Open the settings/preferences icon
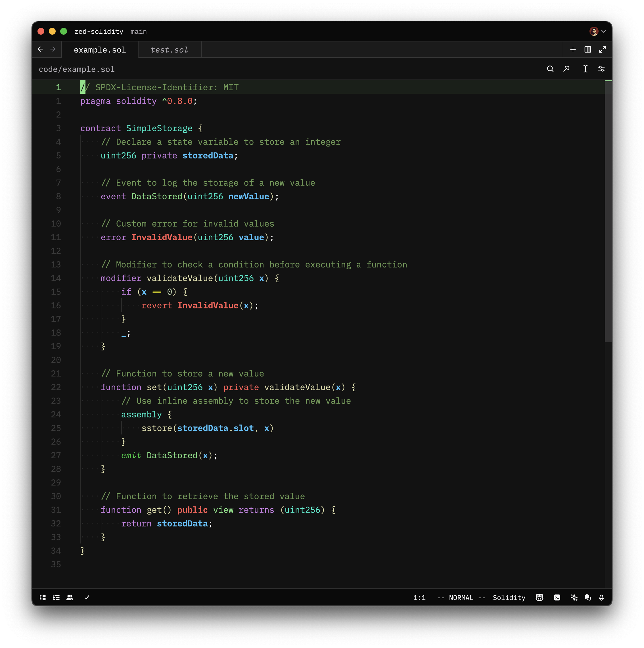Viewport: 644px width, 648px height. pos(601,69)
